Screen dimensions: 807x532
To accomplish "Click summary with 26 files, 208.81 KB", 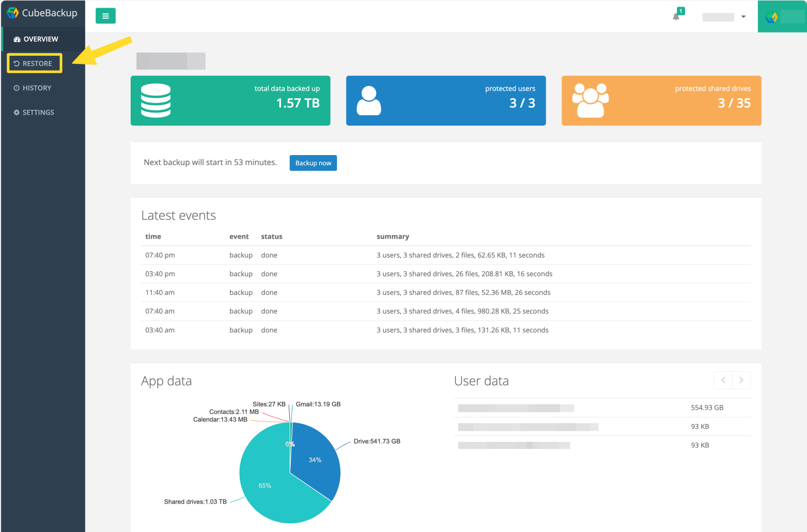I will coord(465,274).
